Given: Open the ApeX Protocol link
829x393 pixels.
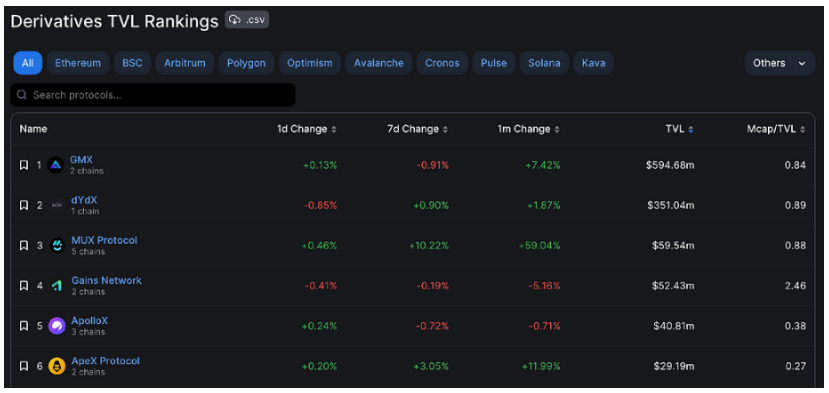Looking at the screenshot, I should [105, 361].
